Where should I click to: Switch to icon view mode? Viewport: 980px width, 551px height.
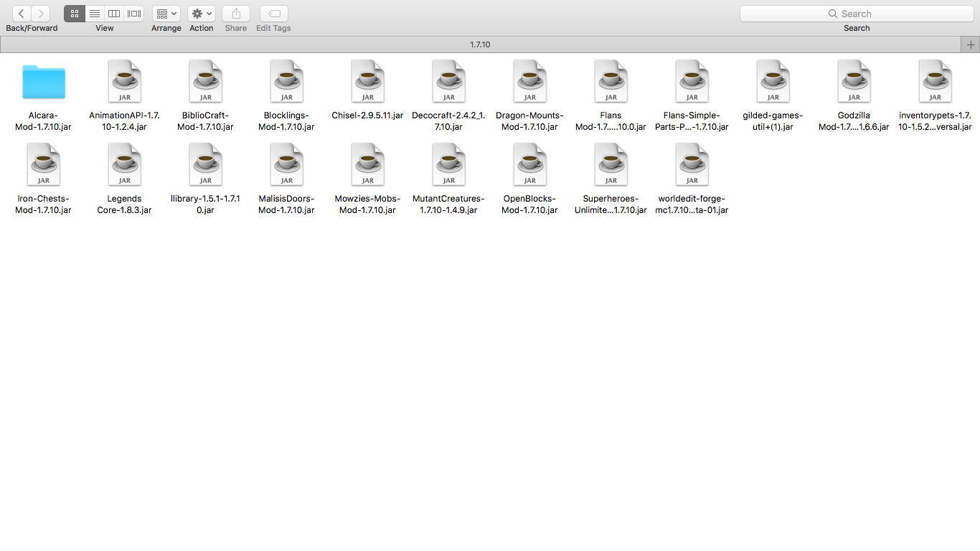tap(75, 14)
